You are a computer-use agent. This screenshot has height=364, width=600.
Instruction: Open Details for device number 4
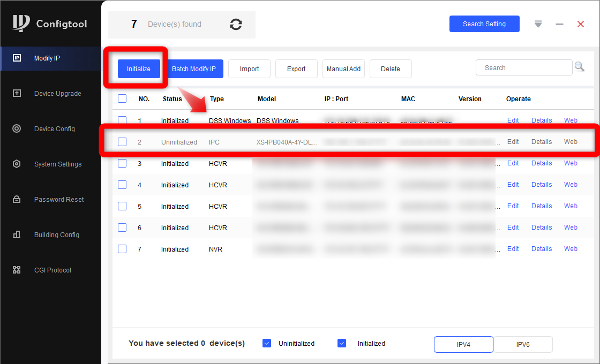(x=542, y=184)
